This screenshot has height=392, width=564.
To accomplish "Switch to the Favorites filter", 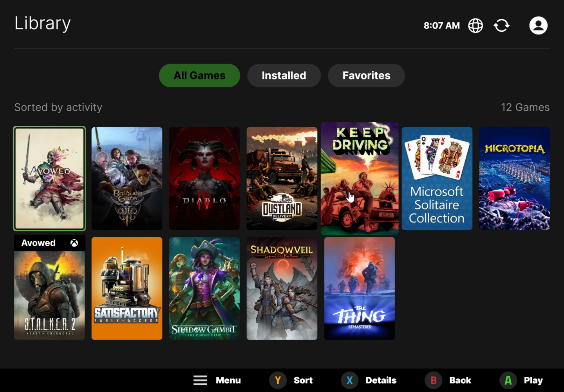I will pos(366,75).
